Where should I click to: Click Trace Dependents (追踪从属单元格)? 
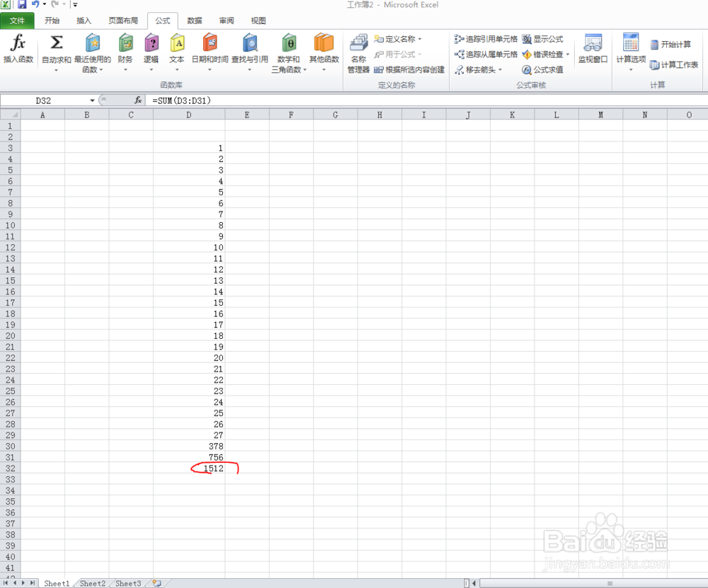(486, 54)
